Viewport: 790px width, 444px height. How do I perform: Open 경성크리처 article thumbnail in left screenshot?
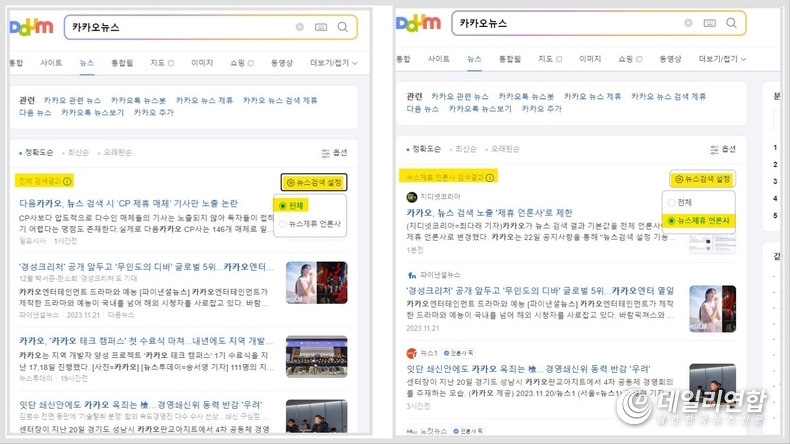coord(316,283)
